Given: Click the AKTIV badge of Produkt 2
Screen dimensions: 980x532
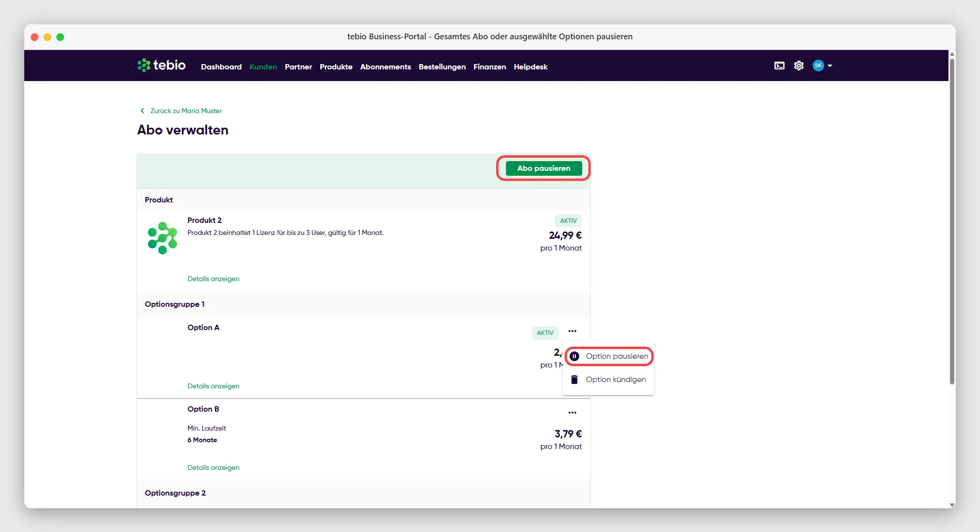Looking at the screenshot, I should click(x=568, y=220).
